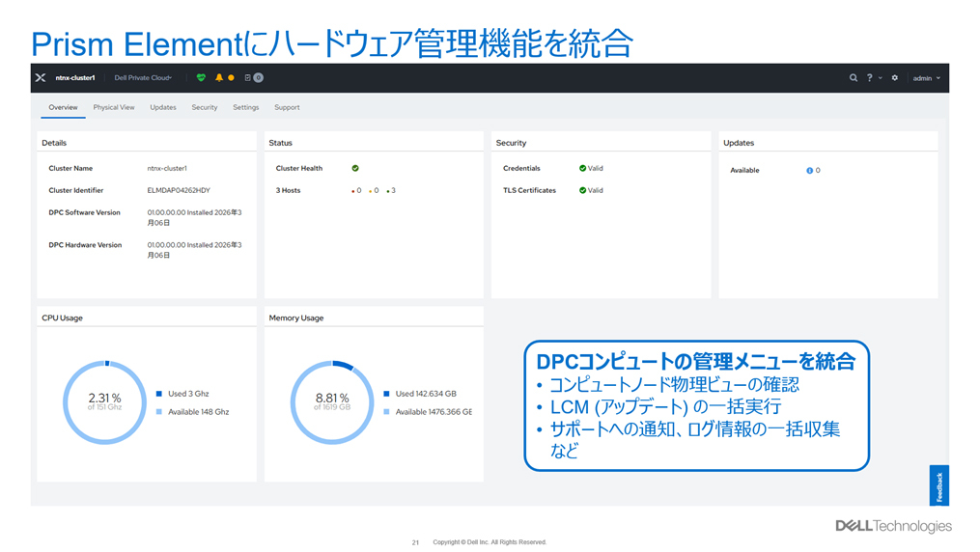Click the tasks count badge showing 0
The width and height of the screenshot is (980, 552).
point(258,77)
